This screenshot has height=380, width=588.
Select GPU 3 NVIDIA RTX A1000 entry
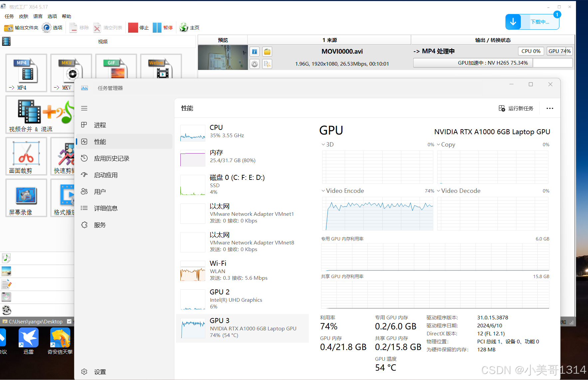coord(242,328)
